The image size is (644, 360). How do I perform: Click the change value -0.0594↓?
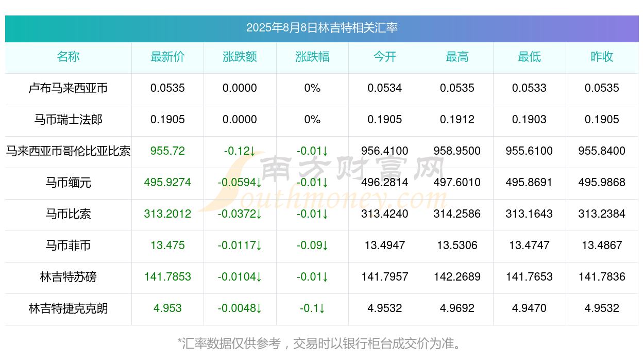pos(240,183)
